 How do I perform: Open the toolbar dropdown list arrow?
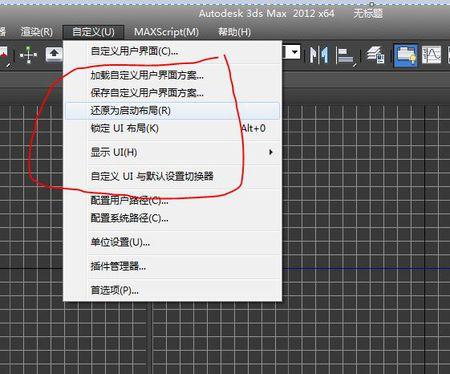294,52
